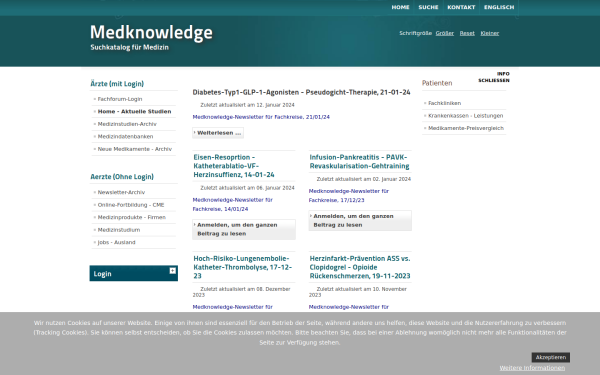Open newsletter link under Lungenembolie article

tap(232, 307)
